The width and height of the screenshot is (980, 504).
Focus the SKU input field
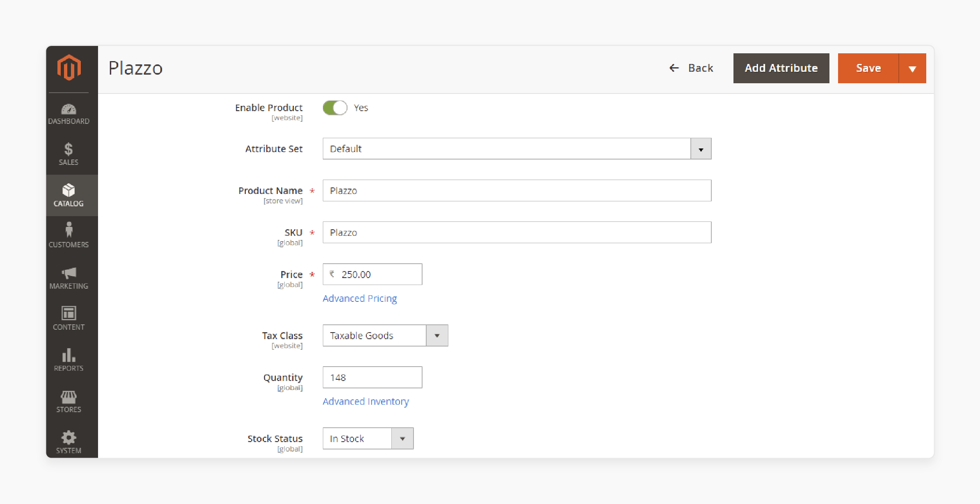coord(517,233)
